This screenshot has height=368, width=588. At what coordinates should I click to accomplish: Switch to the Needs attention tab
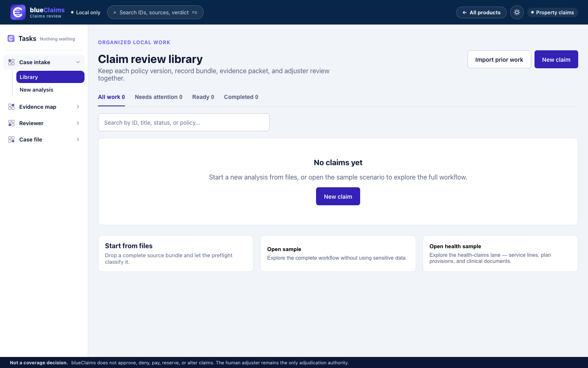pyautogui.click(x=158, y=97)
